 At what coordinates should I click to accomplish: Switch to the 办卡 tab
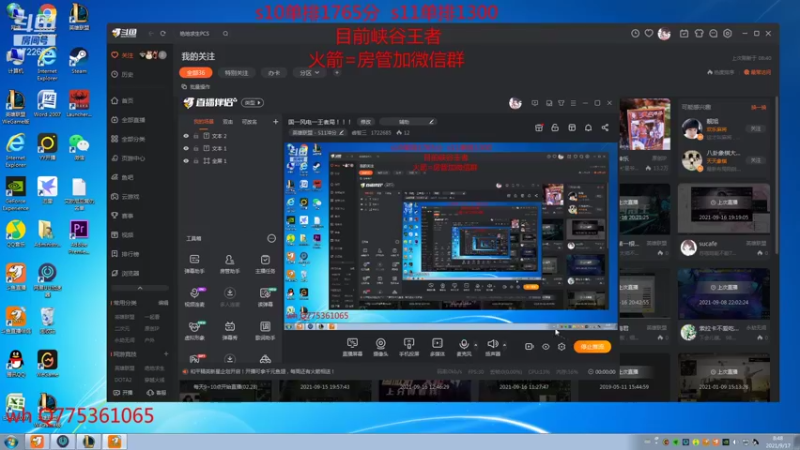tap(274, 73)
